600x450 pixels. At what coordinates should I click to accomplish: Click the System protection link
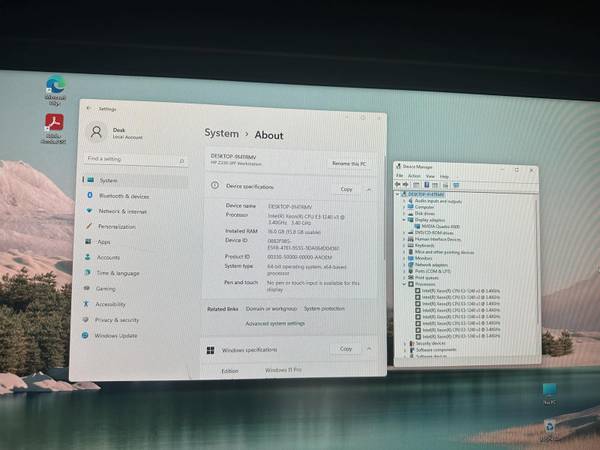324,309
